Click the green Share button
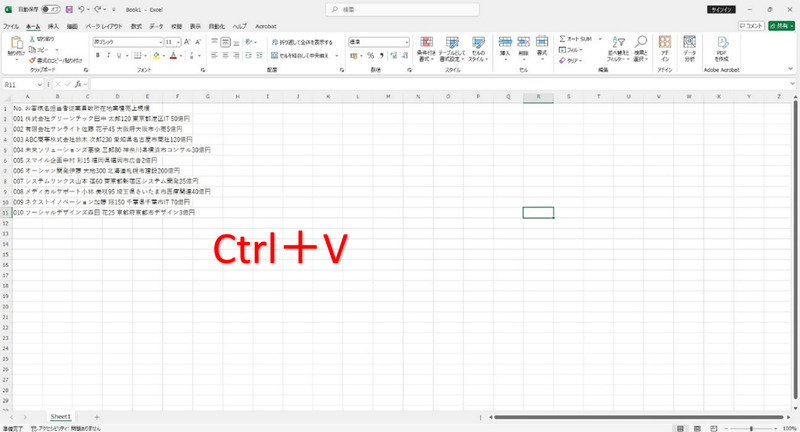 782,26
